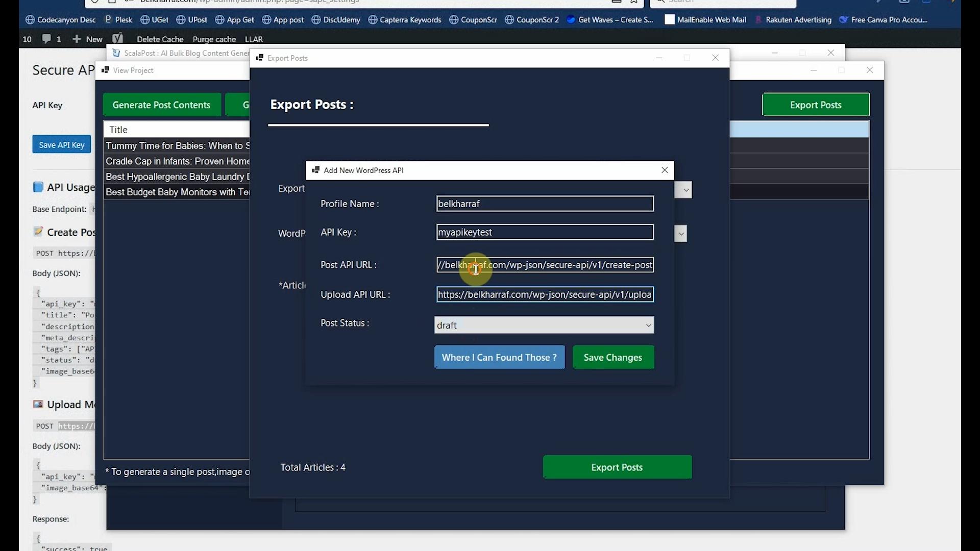This screenshot has width=980, height=551.
Task: Open the Plesk bookmark
Action: click(x=118, y=19)
